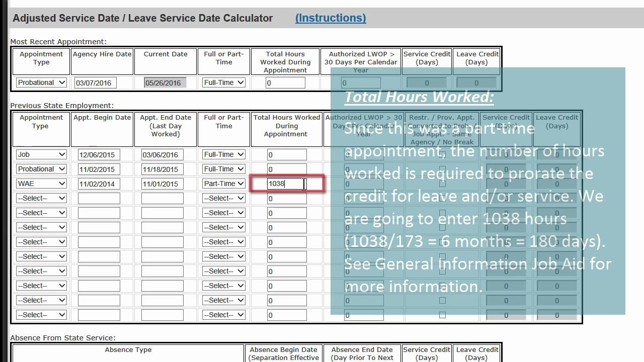Tick the second-to-last row's Restr./Prov. checkbox
644x362 pixels.
442,301
